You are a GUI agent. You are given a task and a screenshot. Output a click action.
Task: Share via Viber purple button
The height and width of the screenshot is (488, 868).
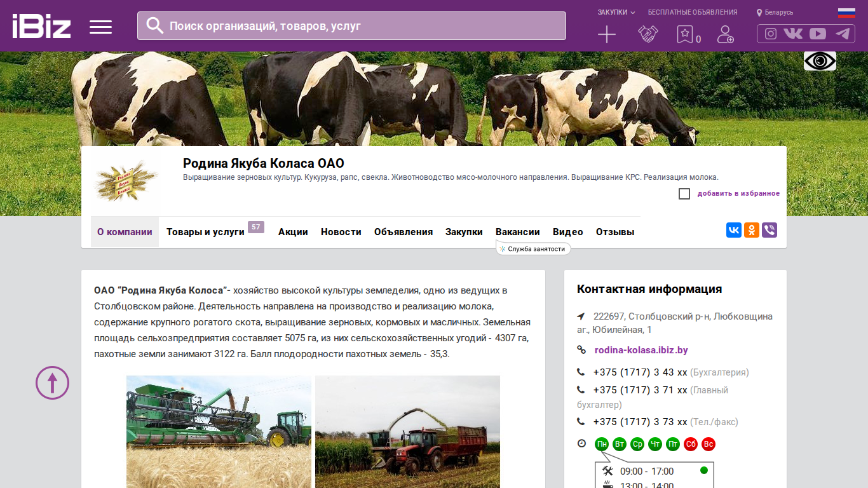coord(770,230)
